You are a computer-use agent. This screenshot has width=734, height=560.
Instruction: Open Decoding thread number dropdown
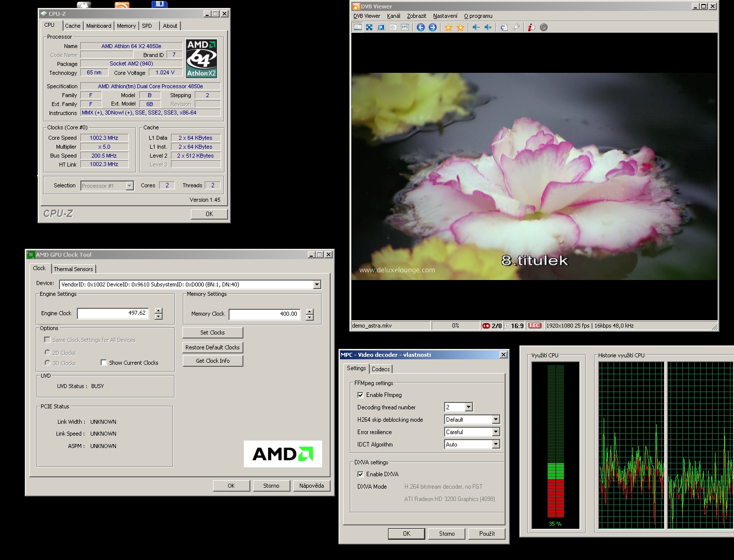coord(469,407)
